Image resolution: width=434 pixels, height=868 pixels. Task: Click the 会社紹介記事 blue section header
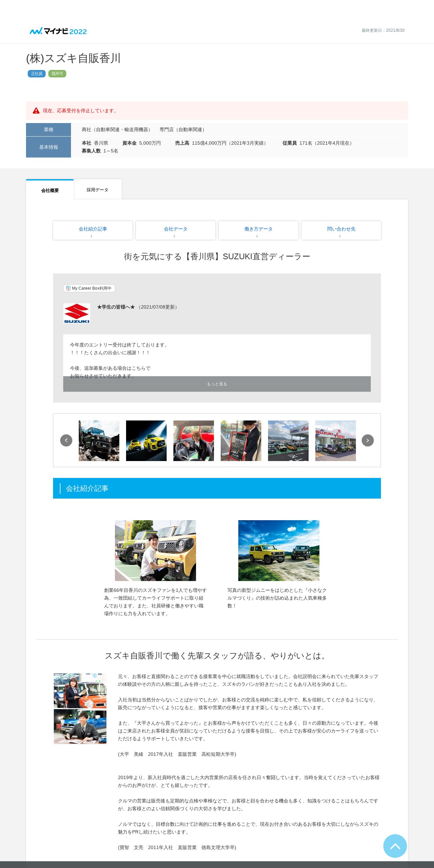(x=217, y=488)
